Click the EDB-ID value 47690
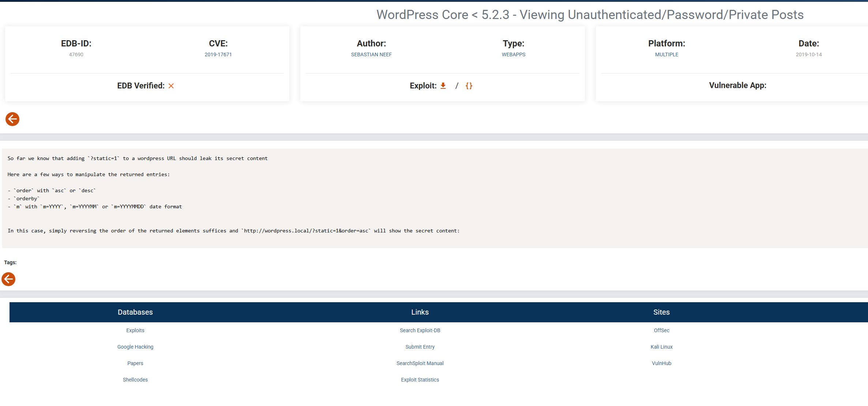Screen dimensions: 868x406 click(76, 54)
